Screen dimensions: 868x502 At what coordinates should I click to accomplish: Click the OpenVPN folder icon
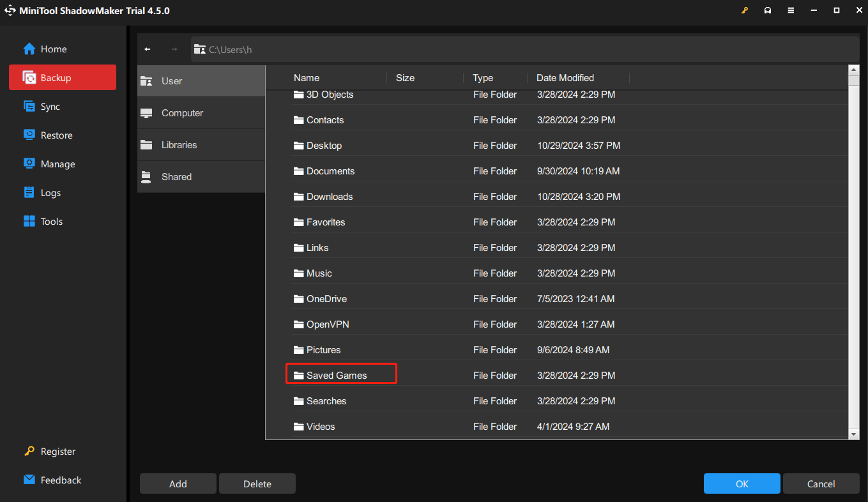pos(298,324)
